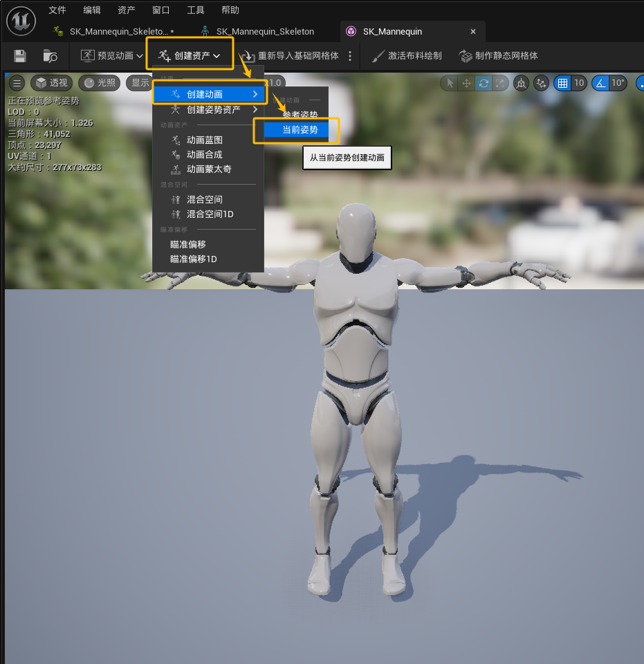The image size is (644, 664).
Task: Click the Unreal Engine logo icon
Action: 21,21
